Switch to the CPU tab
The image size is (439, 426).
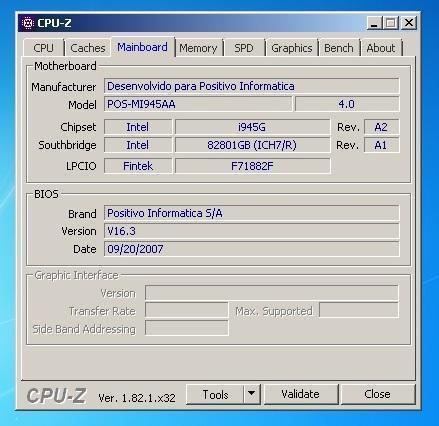coord(43,48)
